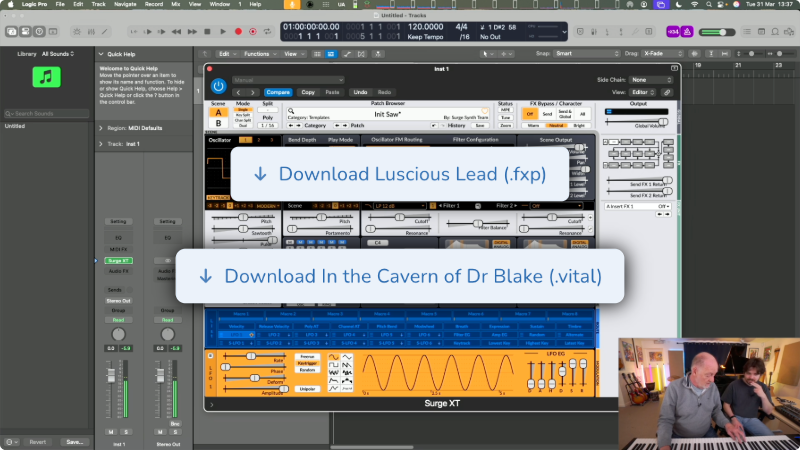Set FX Bypass to Off
800x450 pixels.
530,114
